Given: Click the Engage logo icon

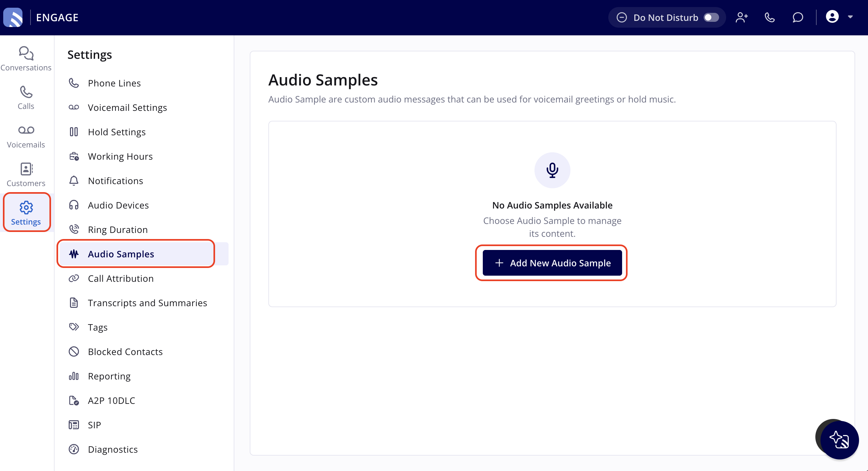Looking at the screenshot, I should (x=13, y=17).
